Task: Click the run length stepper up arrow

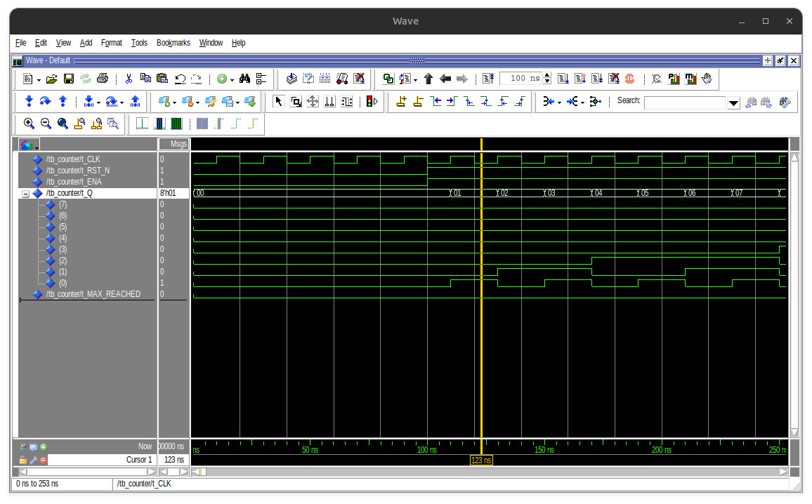Action: point(548,76)
